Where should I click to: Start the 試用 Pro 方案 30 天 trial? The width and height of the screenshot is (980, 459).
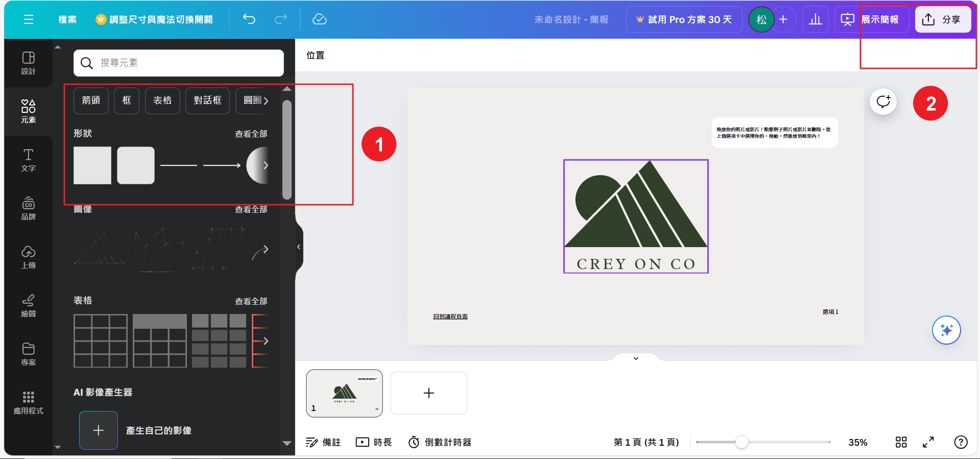(684, 19)
